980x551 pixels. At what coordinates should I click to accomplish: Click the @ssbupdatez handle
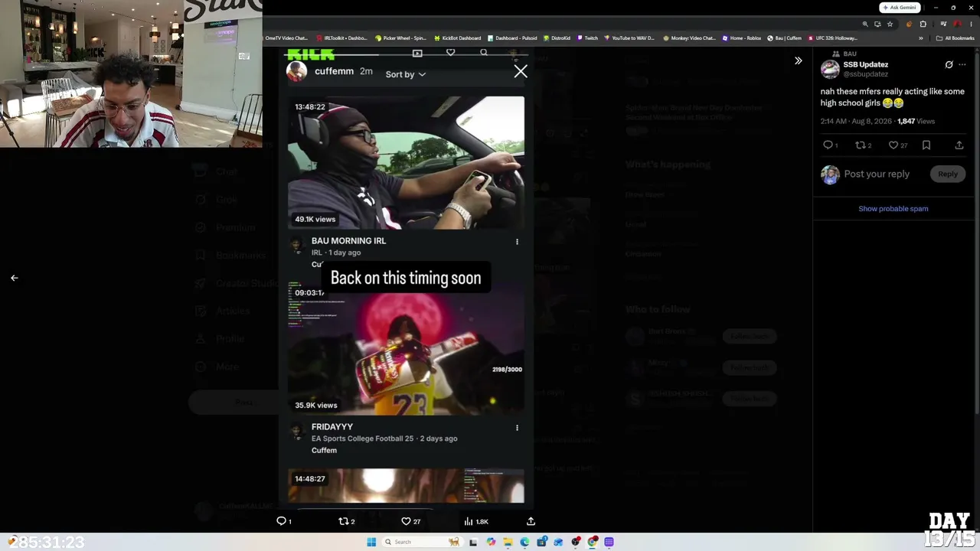point(865,74)
